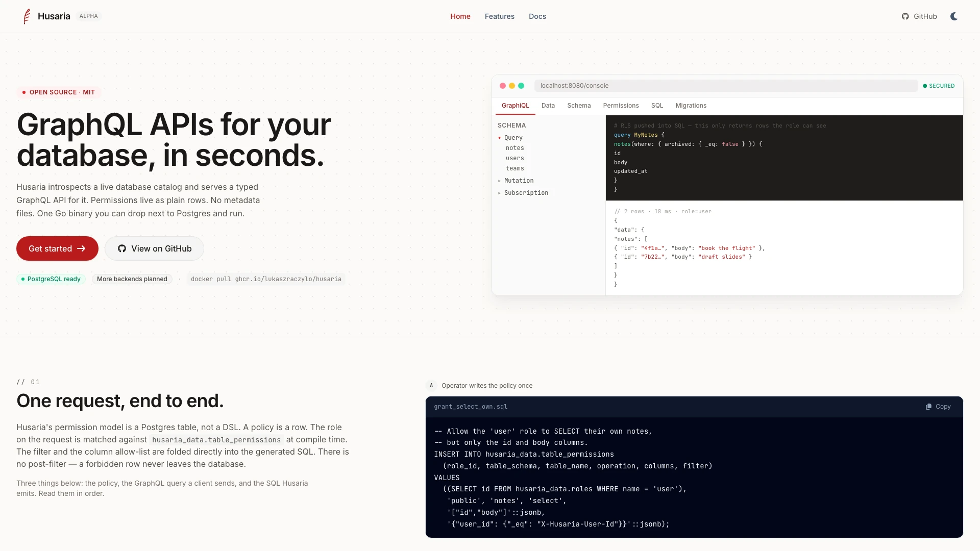Viewport: 980px width, 551px height.
Task: Click the SECURED status indicator
Action: [939, 86]
